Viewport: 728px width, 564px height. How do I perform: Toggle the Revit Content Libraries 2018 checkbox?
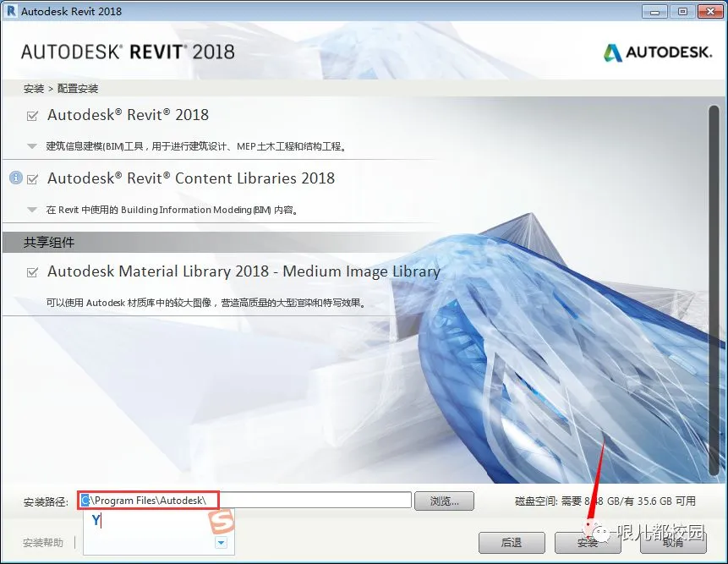(x=32, y=178)
